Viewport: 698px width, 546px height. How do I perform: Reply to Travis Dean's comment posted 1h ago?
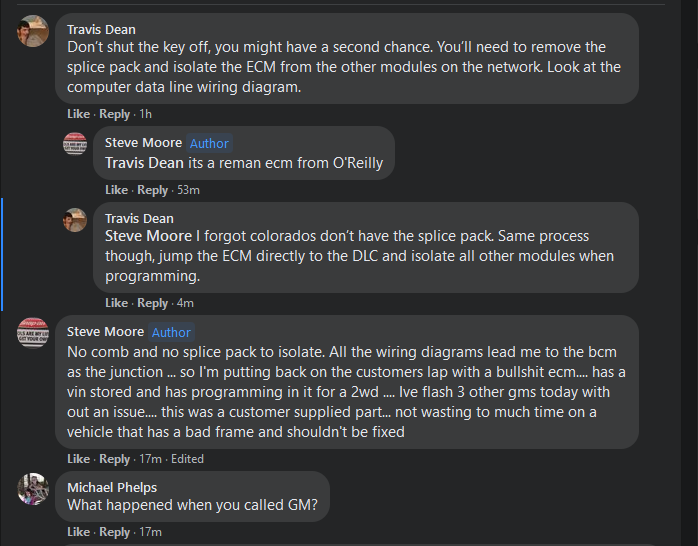point(115,114)
